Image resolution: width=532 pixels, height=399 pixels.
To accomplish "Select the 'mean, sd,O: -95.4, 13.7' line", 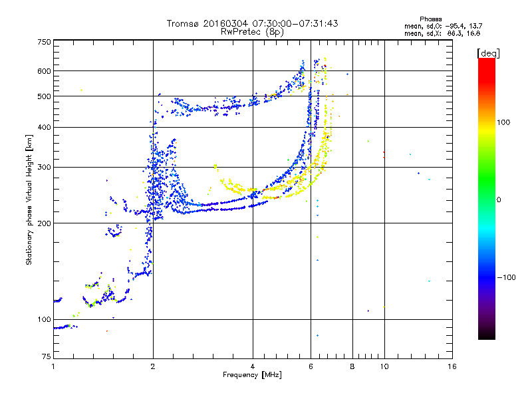I will [443, 26].
